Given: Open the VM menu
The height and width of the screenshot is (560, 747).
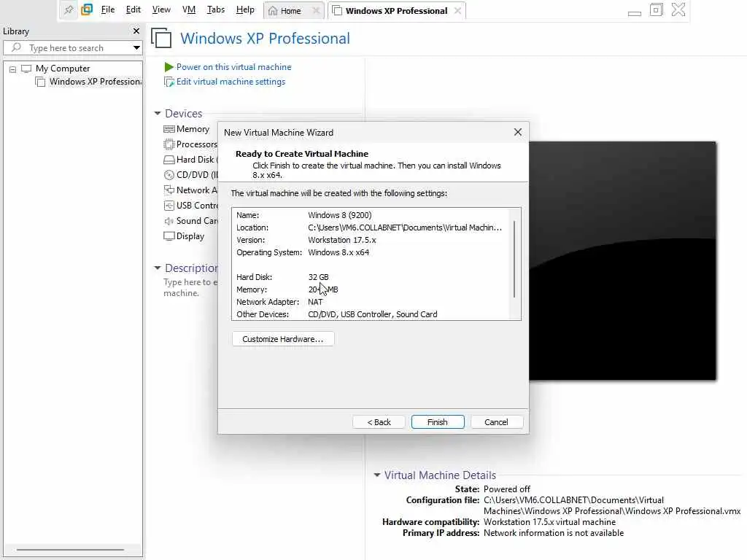Looking at the screenshot, I should click(189, 9).
